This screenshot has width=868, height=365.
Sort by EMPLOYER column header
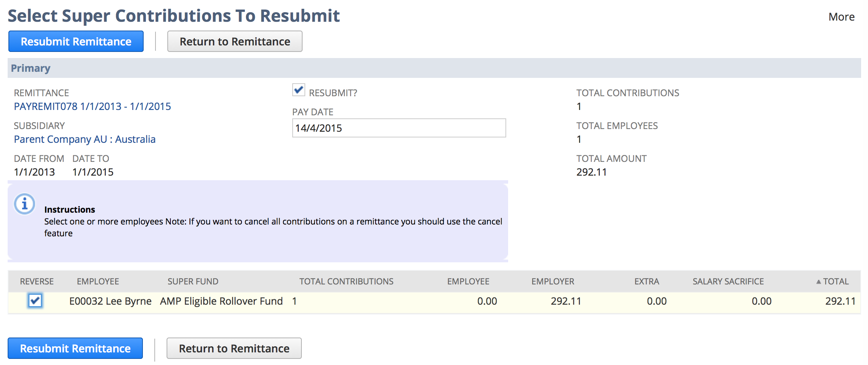552,281
